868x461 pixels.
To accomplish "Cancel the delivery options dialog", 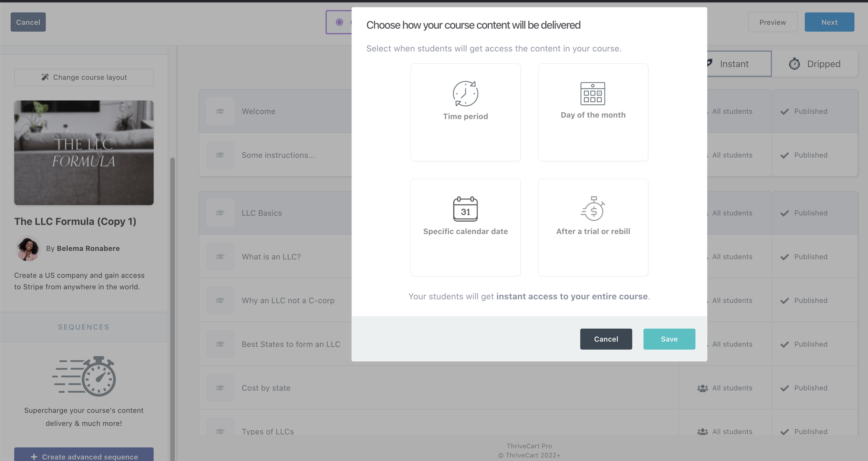I will tap(606, 339).
